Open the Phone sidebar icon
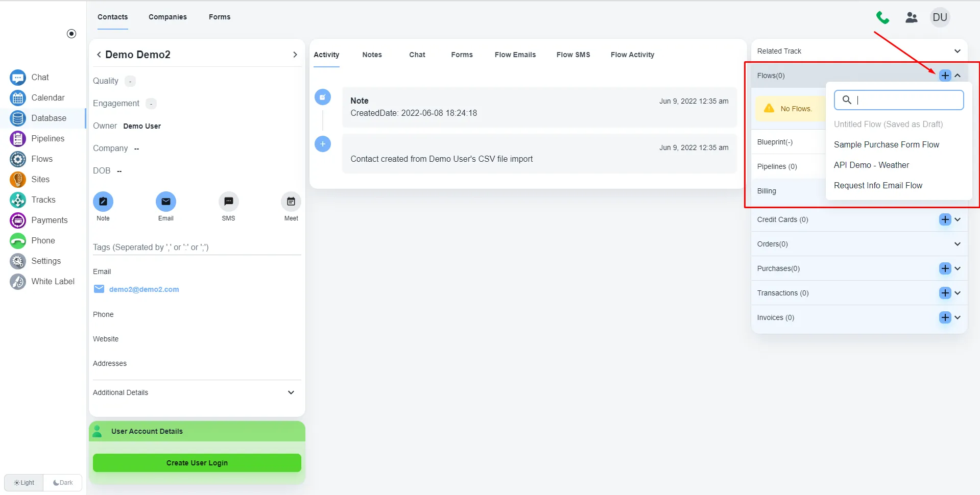This screenshot has width=980, height=495. (x=18, y=241)
